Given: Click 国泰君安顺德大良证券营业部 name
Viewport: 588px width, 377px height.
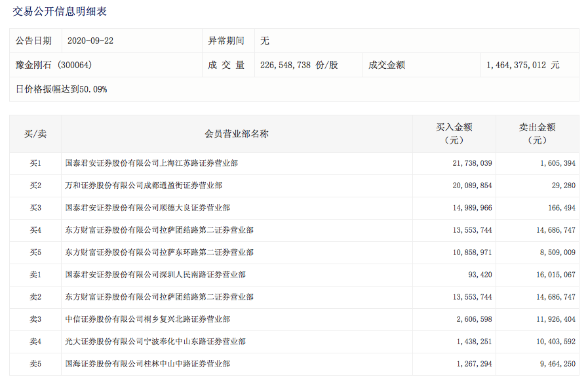Looking at the screenshot, I should pyautogui.click(x=147, y=208).
